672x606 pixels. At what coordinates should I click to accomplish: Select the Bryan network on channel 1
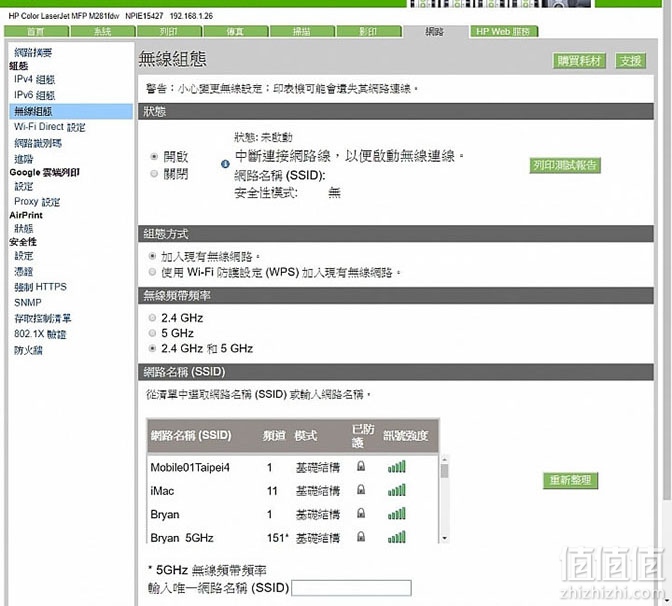click(165, 514)
